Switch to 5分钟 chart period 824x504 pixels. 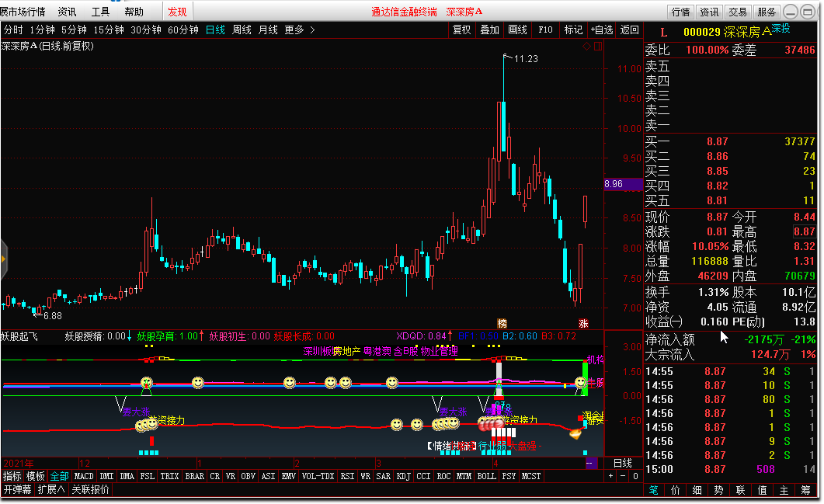(x=74, y=30)
